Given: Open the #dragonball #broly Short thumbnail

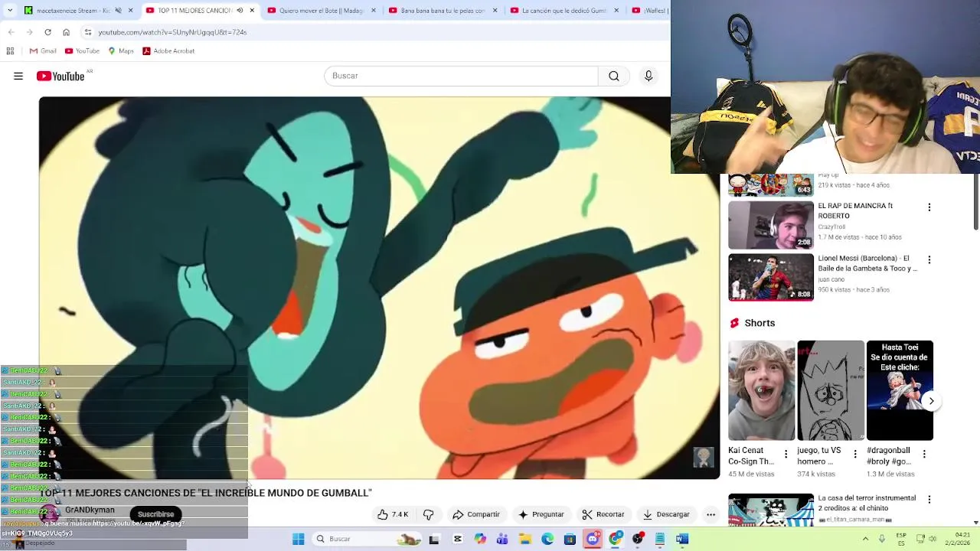Looking at the screenshot, I should pyautogui.click(x=900, y=390).
